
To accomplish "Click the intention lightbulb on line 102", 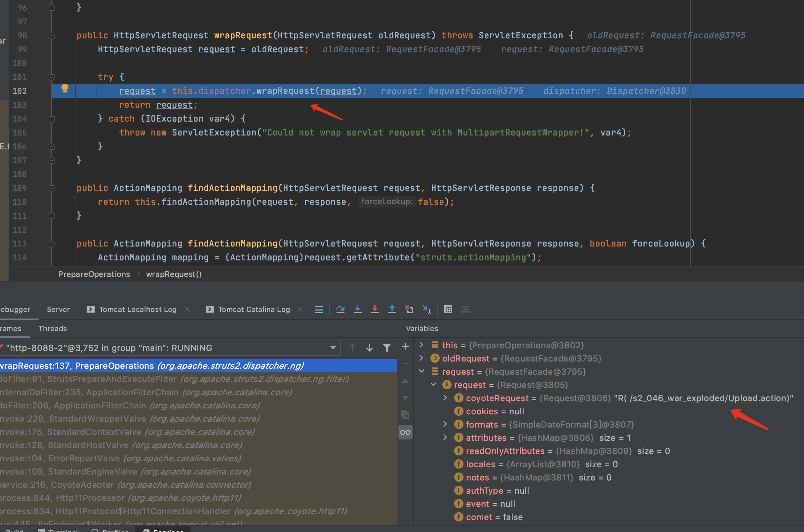I will [x=64, y=89].
